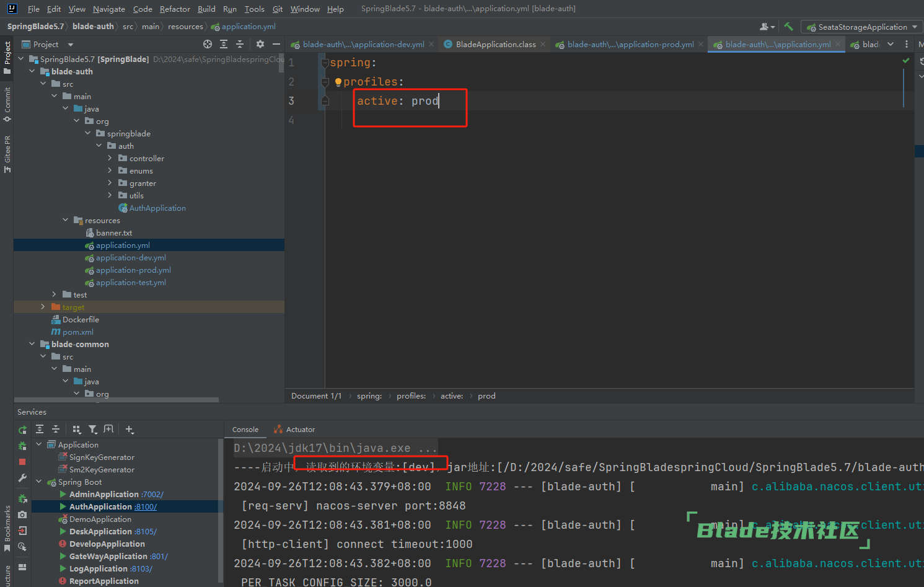Click the camera thread dump icon

pos(22,514)
